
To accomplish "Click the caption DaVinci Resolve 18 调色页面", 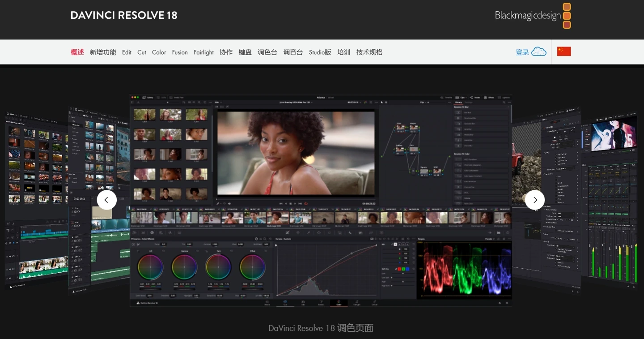I will [321, 328].
